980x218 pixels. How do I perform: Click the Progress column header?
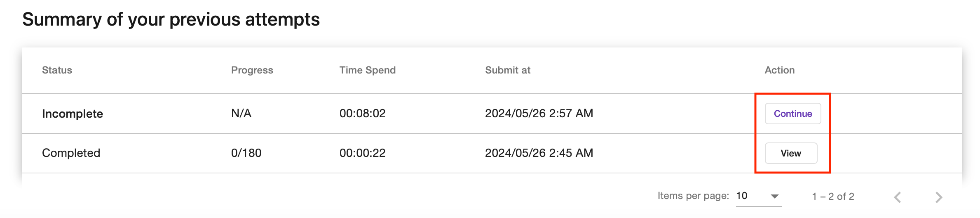(x=252, y=70)
